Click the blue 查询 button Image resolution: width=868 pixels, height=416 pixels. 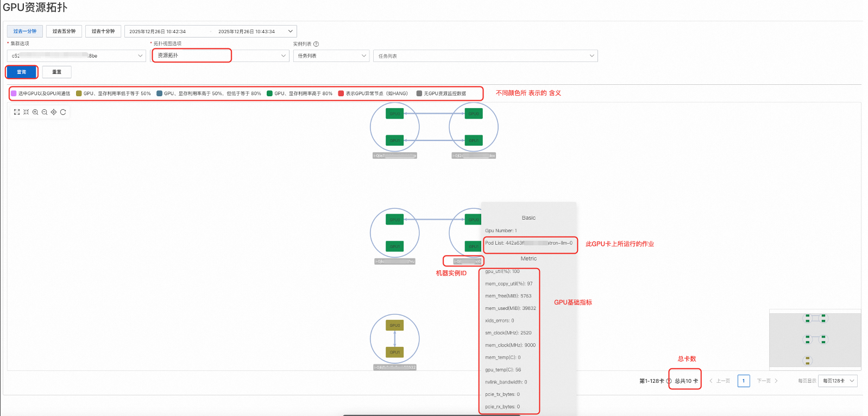[x=22, y=72]
